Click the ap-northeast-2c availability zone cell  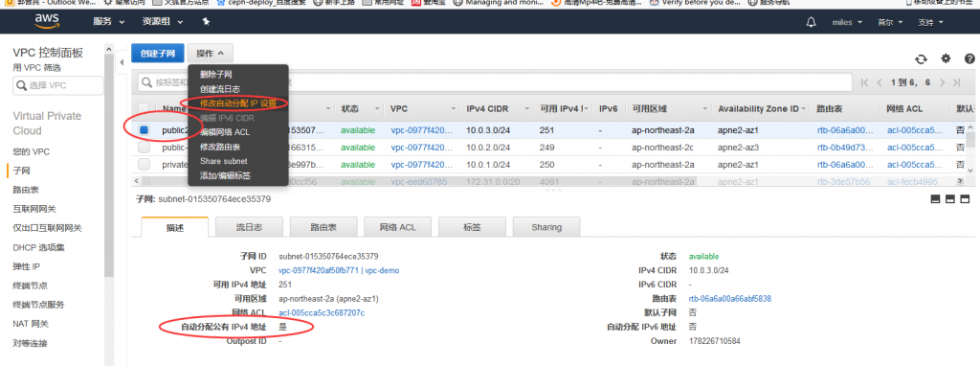pyautogui.click(x=662, y=148)
